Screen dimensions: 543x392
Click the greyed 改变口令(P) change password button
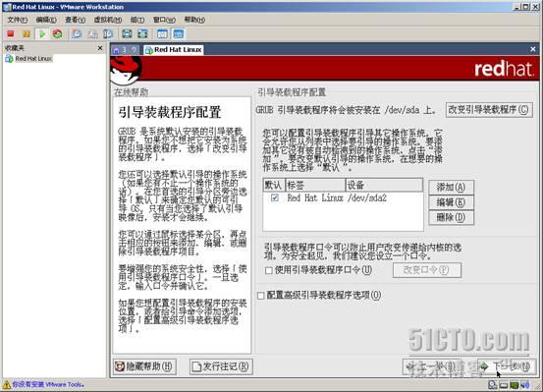[427, 270]
